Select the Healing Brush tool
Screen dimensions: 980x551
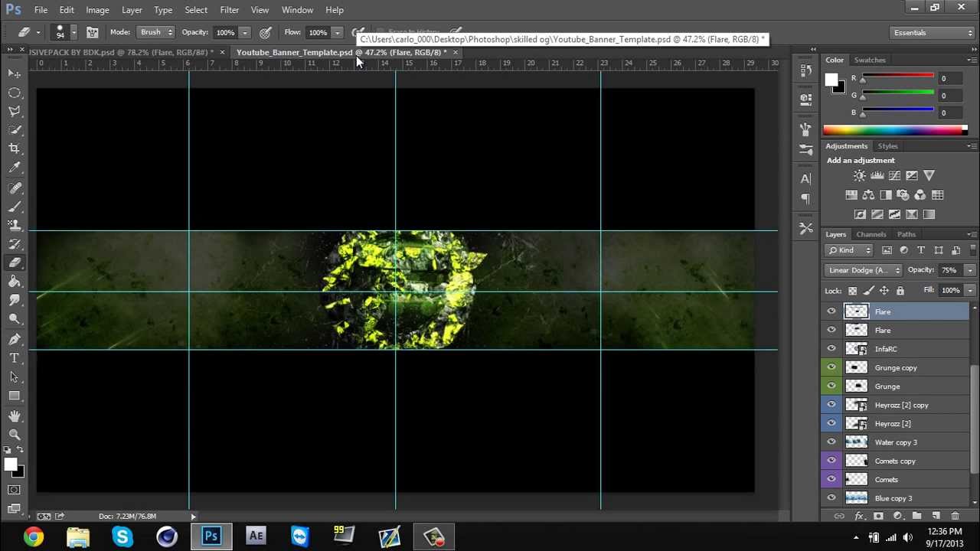[15, 187]
